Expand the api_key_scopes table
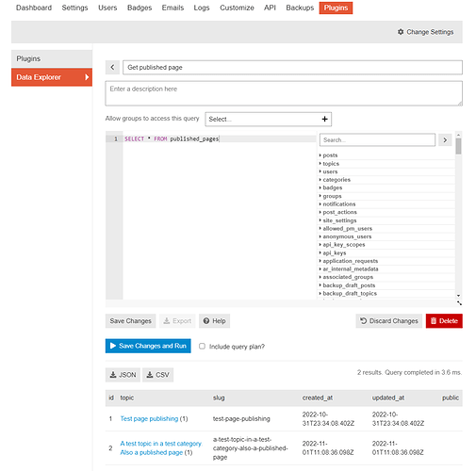 click(x=344, y=245)
